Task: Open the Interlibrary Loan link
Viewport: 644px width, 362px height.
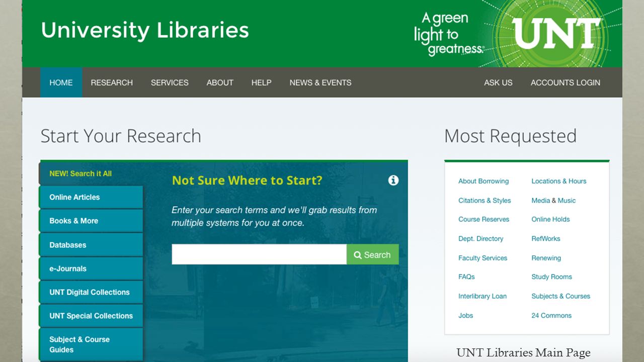Action: [x=482, y=296]
